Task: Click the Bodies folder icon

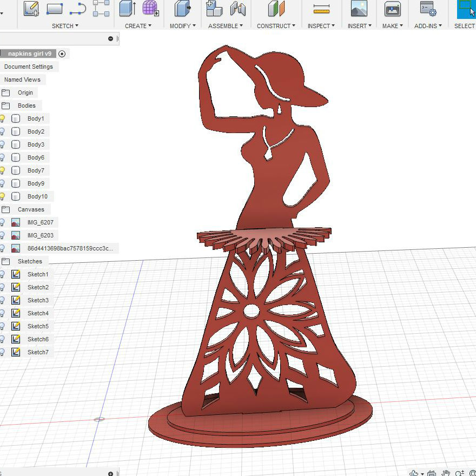Action: (x=6, y=105)
